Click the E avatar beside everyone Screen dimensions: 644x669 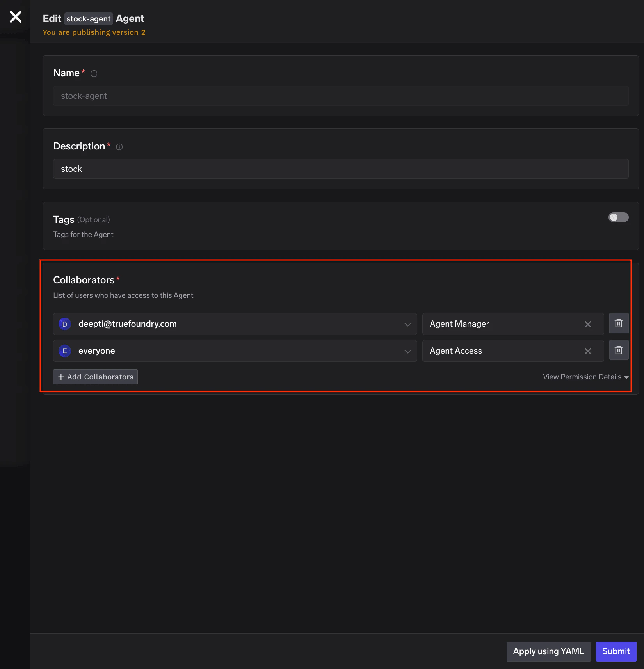point(64,351)
